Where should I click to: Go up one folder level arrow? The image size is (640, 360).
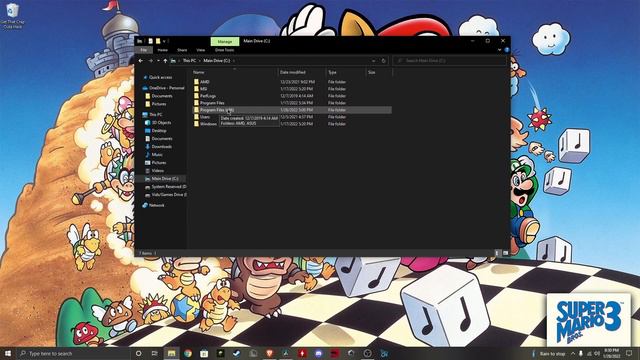pyautogui.click(x=165, y=61)
